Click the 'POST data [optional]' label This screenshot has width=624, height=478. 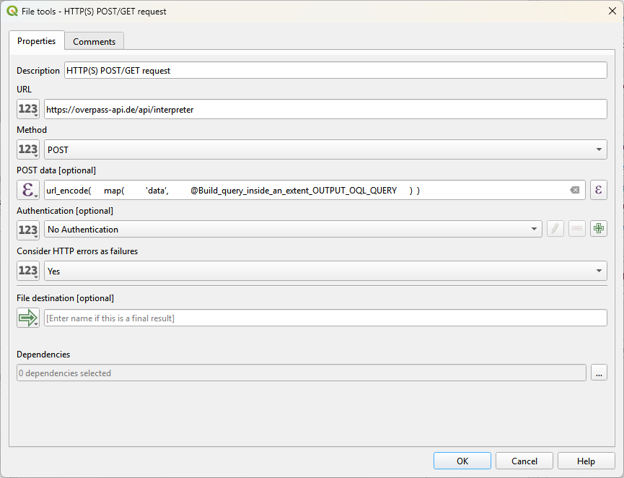56,170
